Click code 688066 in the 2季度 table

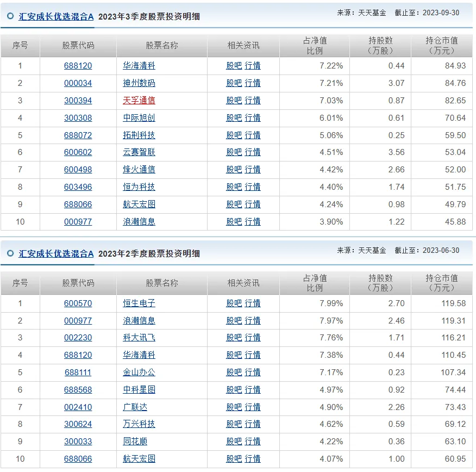[78, 459]
